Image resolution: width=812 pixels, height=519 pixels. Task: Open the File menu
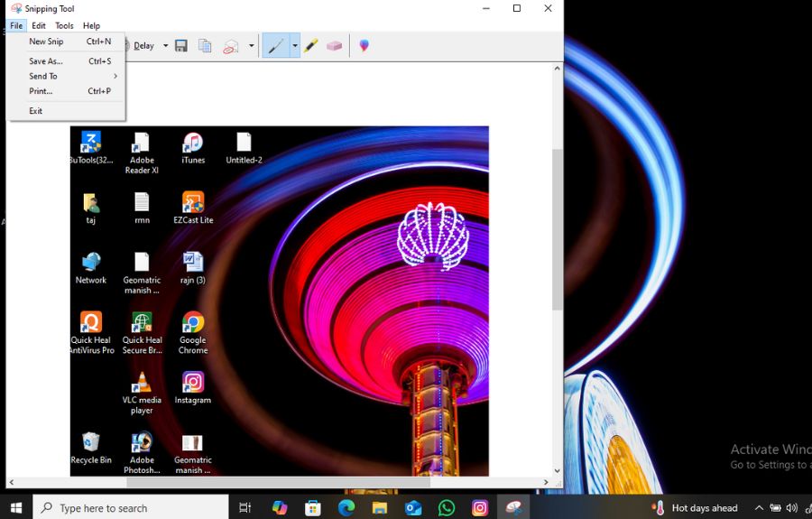[x=16, y=25]
